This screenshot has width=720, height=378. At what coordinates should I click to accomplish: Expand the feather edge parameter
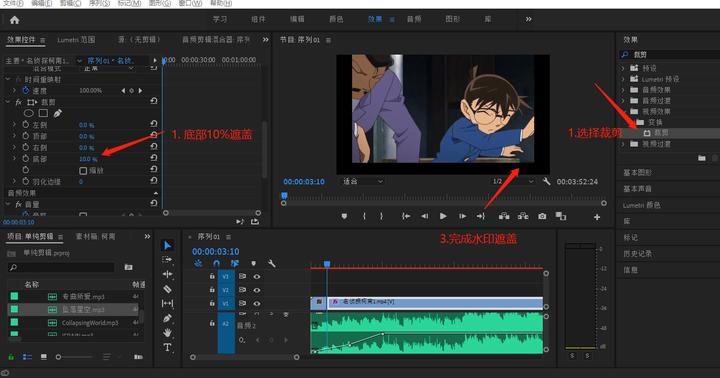coord(14,181)
